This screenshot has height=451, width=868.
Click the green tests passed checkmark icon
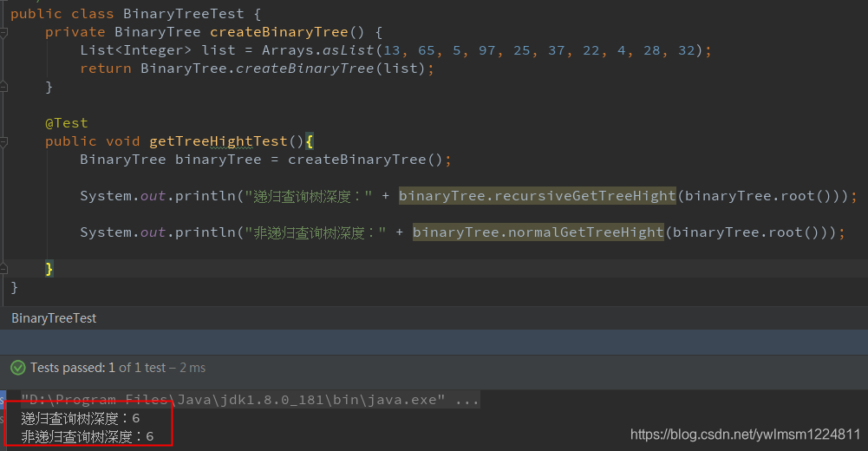[18, 368]
